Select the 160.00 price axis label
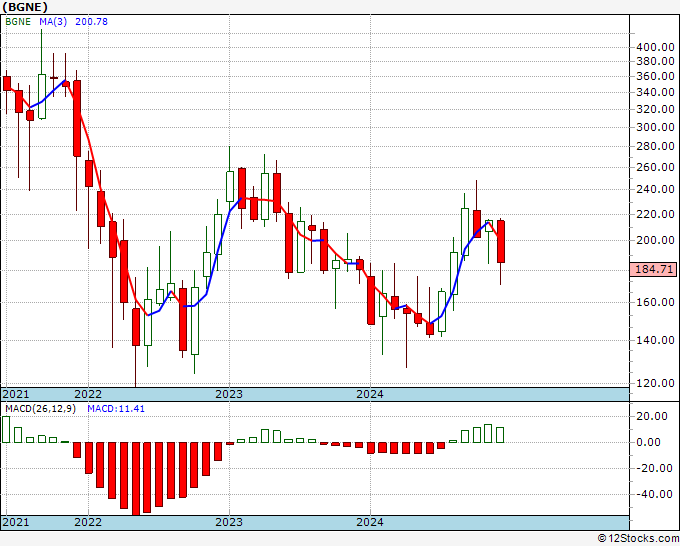The width and height of the screenshot is (680, 546). click(x=655, y=302)
